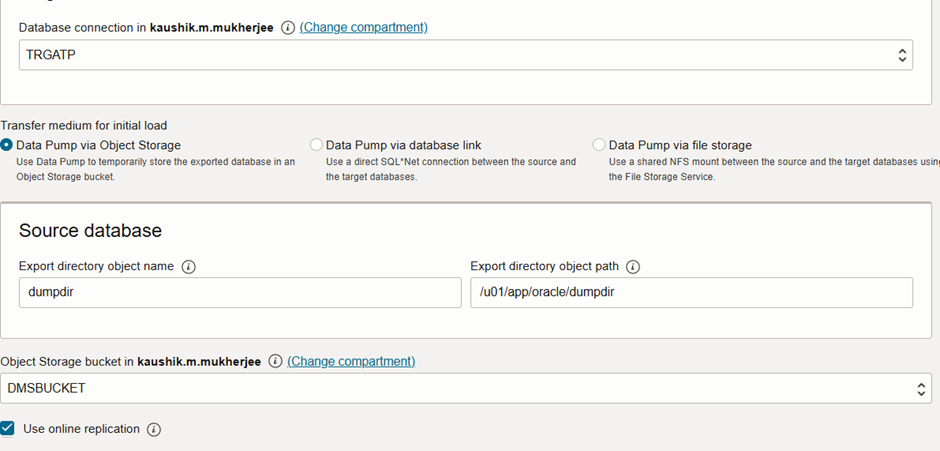
Task: View info about Use online replication
Action: pyautogui.click(x=154, y=430)
